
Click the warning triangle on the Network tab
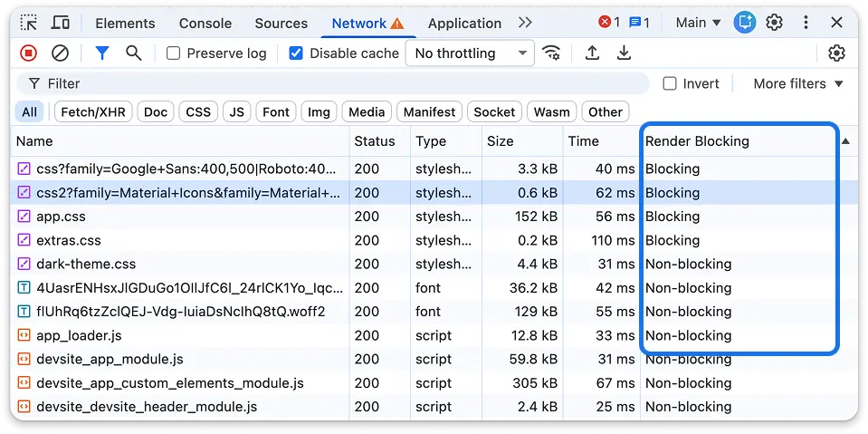397,24
